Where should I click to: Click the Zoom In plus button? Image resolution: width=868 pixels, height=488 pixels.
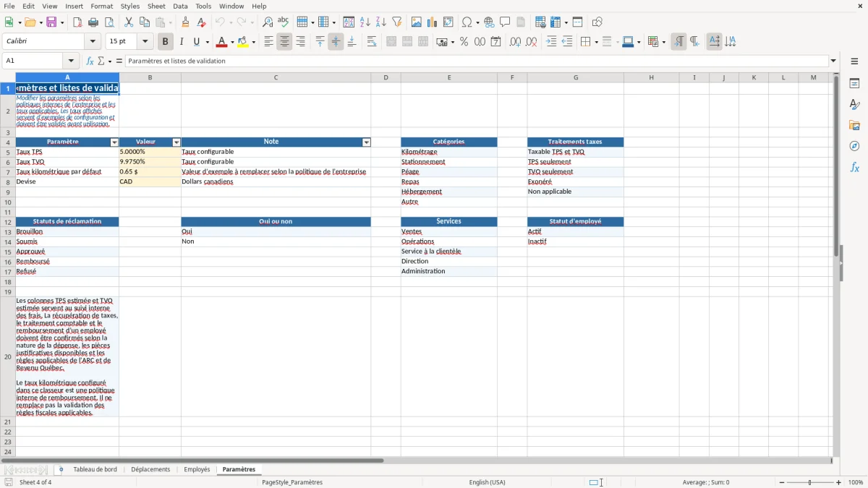tap(839, 482)
